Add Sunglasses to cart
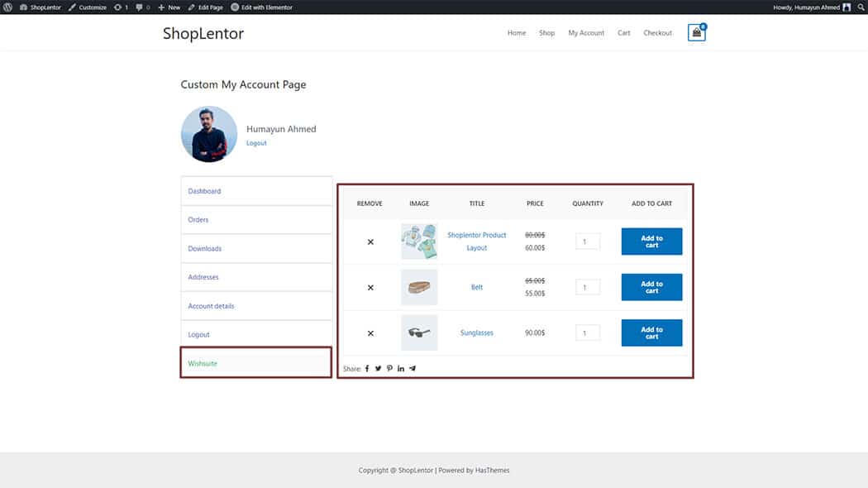The image size is (868, 488). point(651,333)
